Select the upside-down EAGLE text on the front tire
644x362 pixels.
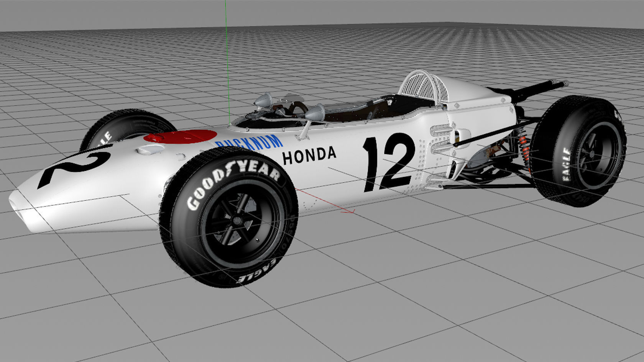[x=256, y=272]
